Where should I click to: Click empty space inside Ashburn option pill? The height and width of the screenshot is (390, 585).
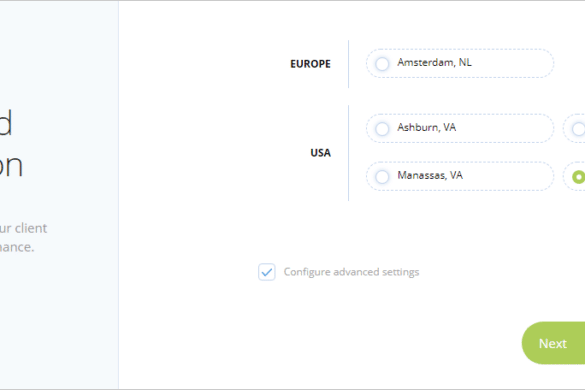[506, 128]
